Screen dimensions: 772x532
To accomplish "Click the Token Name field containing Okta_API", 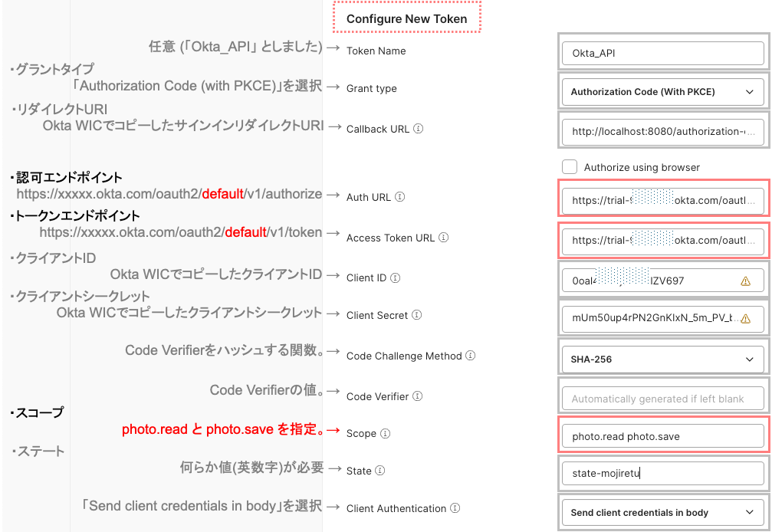I will click(662, 53).
